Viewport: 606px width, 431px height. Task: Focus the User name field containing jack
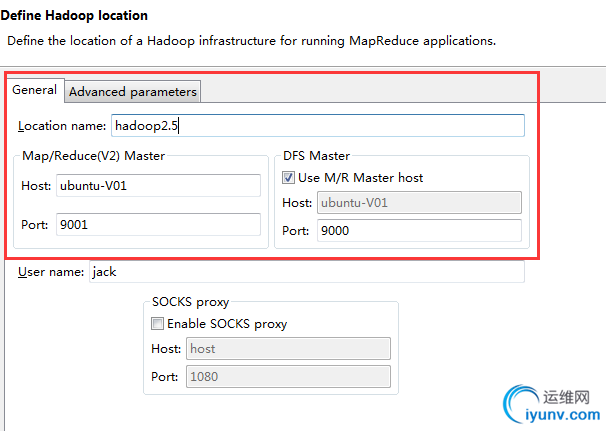coord(306,271)
